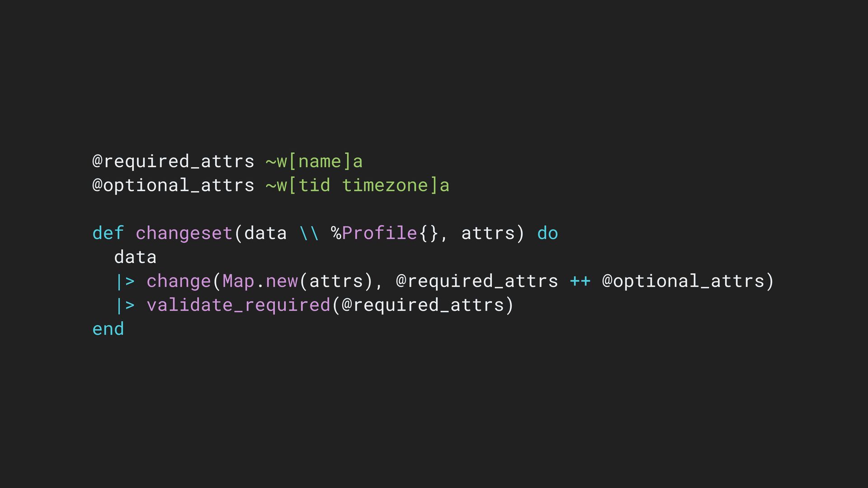Click the double backslash default operator

coord(309,233)
